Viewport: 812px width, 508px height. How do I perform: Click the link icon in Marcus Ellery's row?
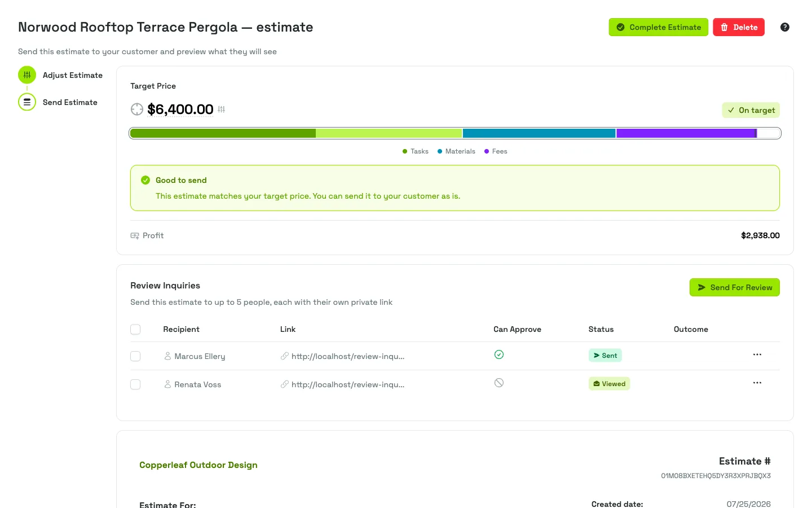click(x=285, y=356)
